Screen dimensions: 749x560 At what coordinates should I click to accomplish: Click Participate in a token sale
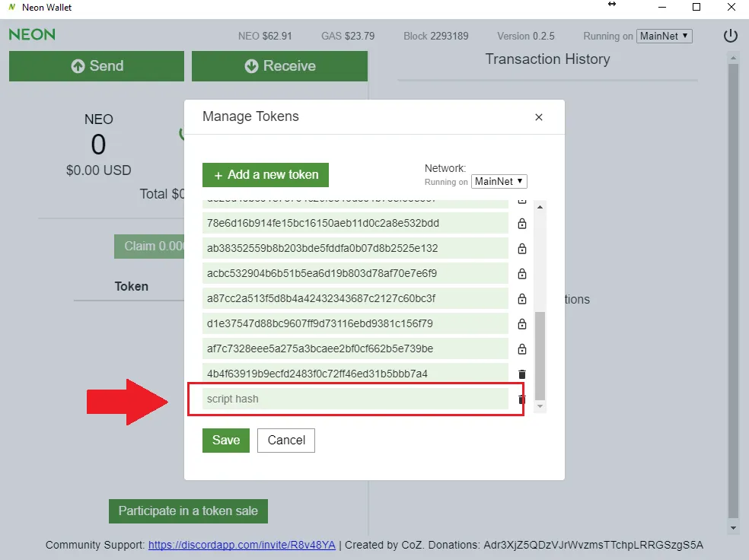click(188, 511)
